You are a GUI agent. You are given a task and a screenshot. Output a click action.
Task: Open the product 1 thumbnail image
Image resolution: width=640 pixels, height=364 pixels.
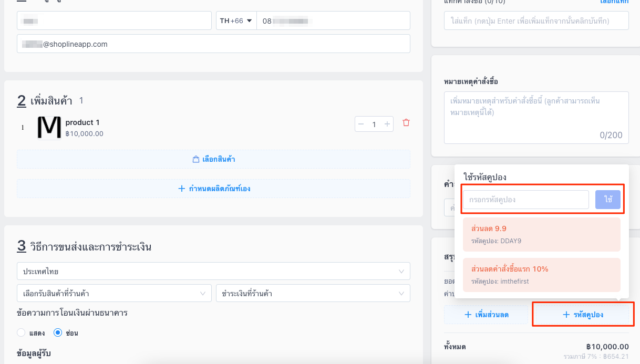tap(49, 128)
